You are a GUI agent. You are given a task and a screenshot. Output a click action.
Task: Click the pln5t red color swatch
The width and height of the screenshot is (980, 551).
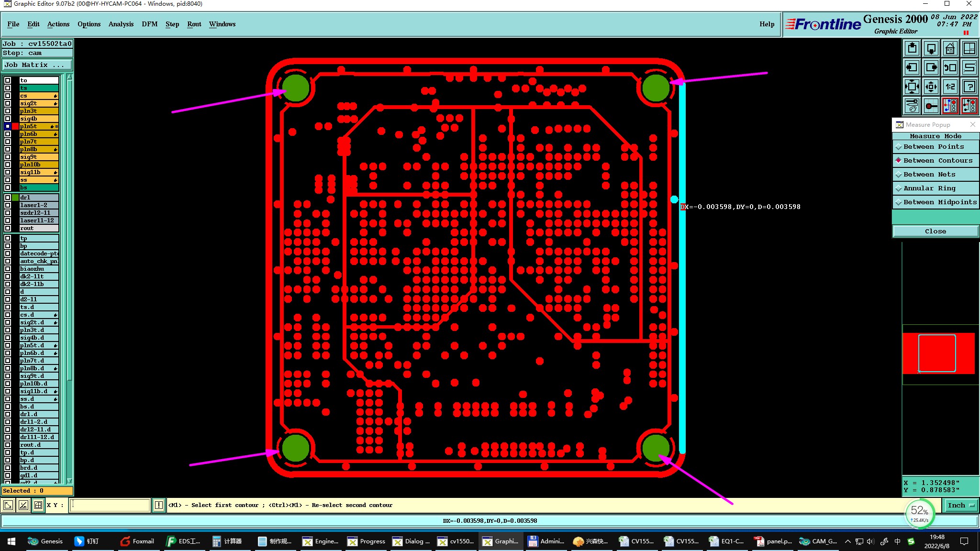point(15,126)
